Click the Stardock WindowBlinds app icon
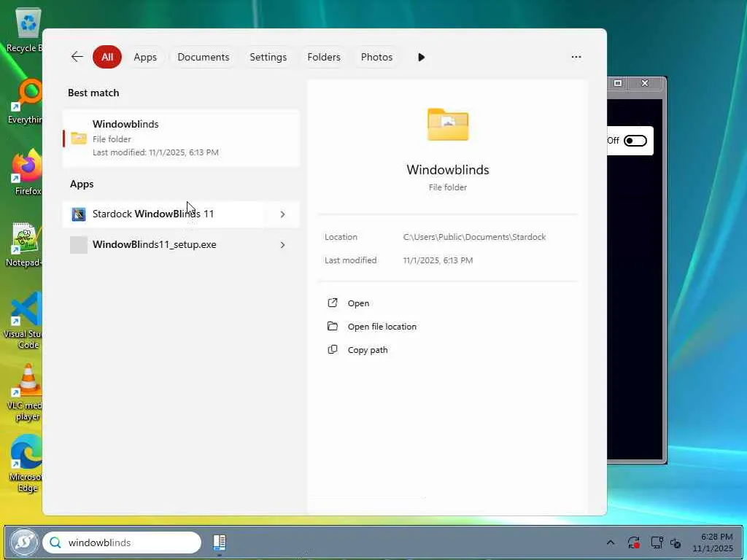747x560 pixels. (79, 214)
